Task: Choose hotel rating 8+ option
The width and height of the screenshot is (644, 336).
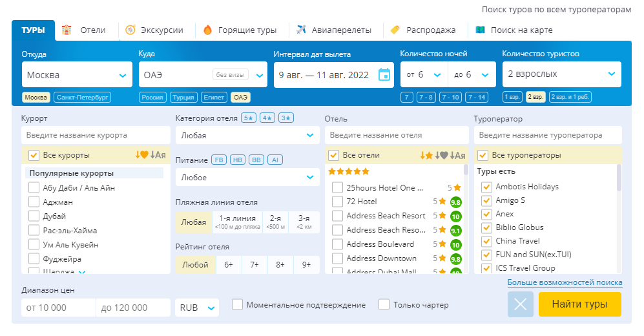Action: pyautogui.click(x=280, y=264)
